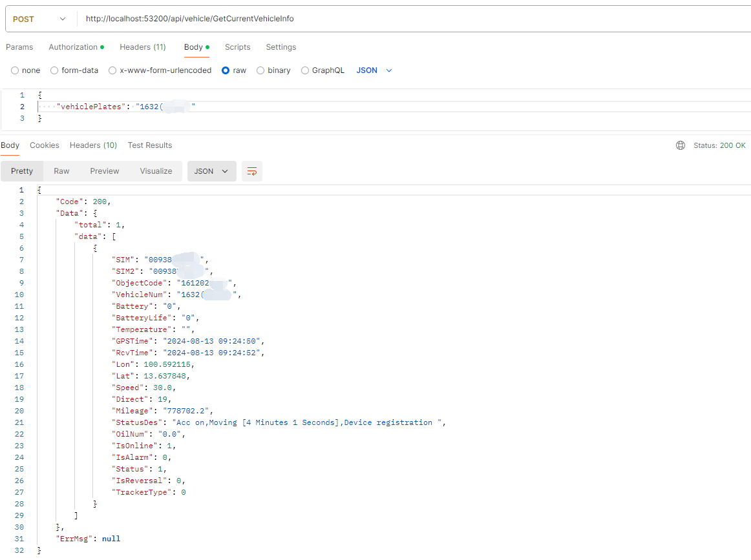Image resolution: width=751 pixels, height=560 pixels.
Task: Click the "ErrMsg": null line
Action: pos(88,539)
